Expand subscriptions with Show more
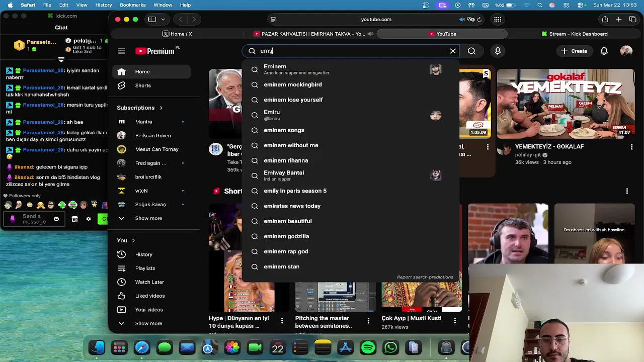Screen dimensions: 644x362 [151, 218]
